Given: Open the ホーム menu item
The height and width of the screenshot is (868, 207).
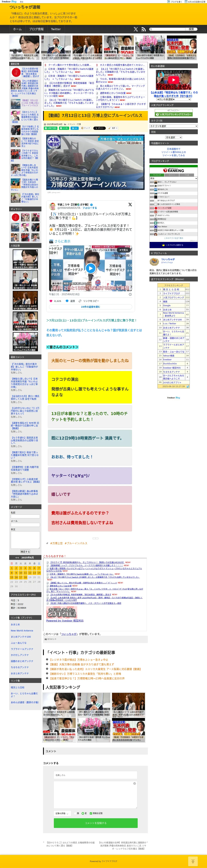Looking at the screenshot, I should [17, 29].
